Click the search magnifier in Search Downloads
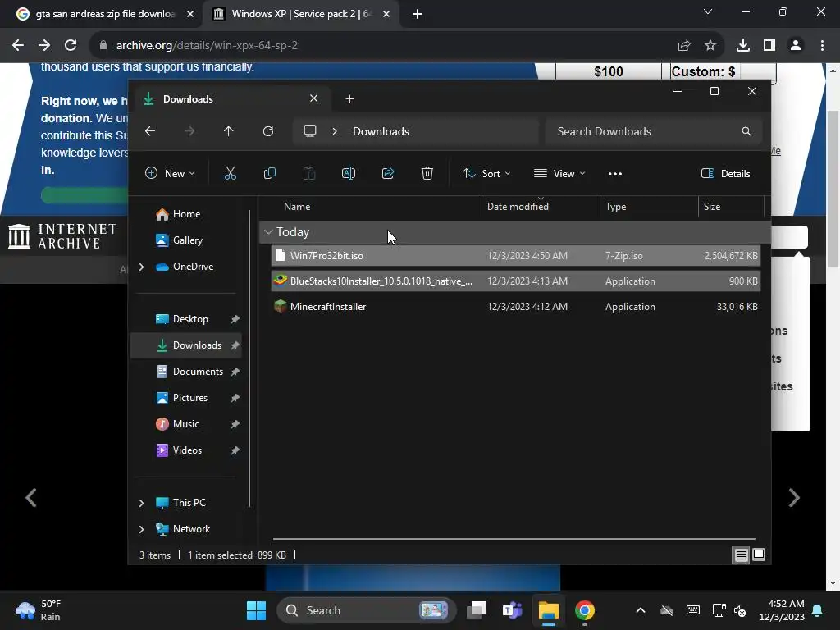 coord(746,131)
